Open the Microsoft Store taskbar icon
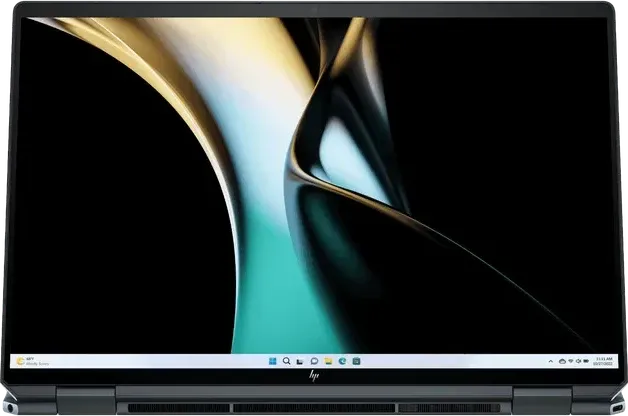Image resolution: width=628 pixels, height=416 pixels. (x=356, y=360)
